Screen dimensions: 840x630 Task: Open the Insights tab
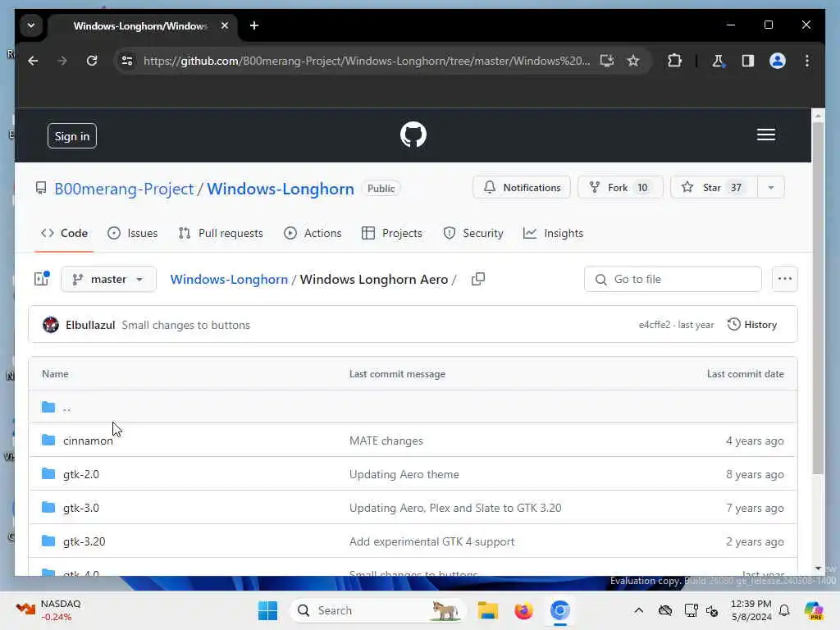(x=553, y=233)
